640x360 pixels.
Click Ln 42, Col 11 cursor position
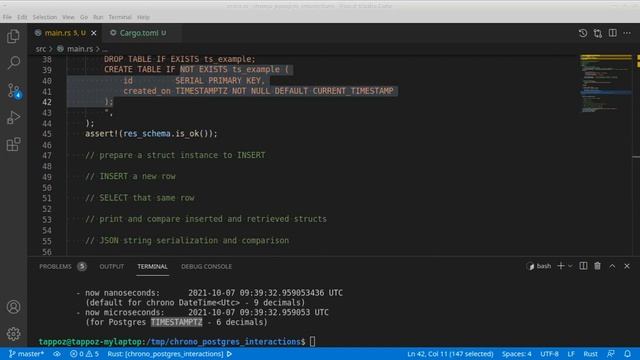point(450,354)
